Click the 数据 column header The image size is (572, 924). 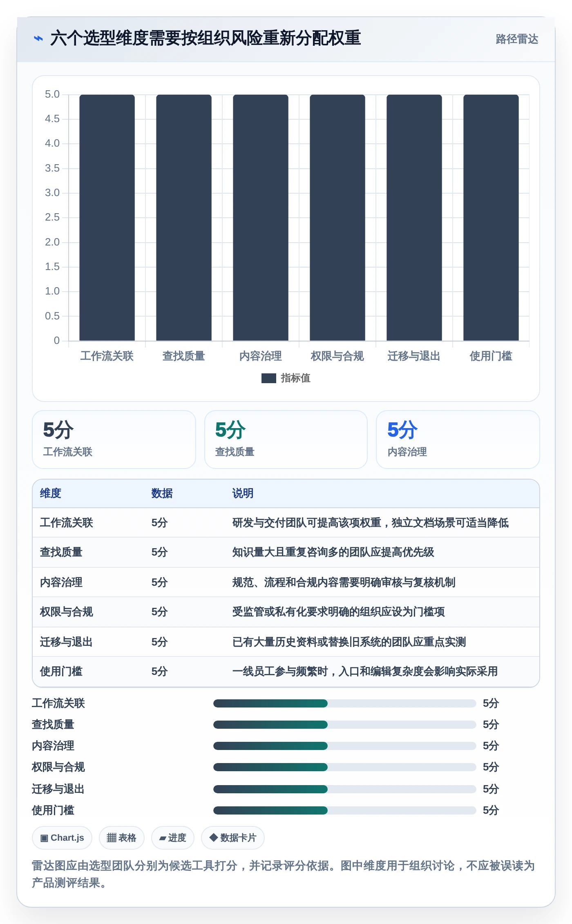tap(162, 493)
